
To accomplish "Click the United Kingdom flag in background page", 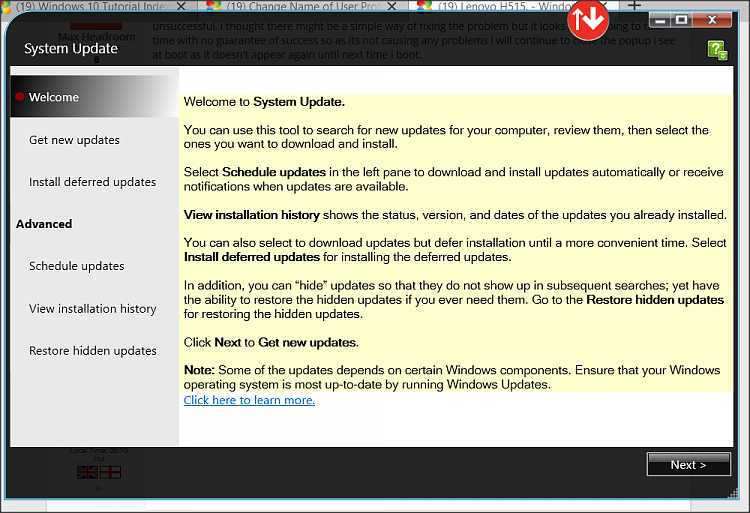I will tap(87, 472).
